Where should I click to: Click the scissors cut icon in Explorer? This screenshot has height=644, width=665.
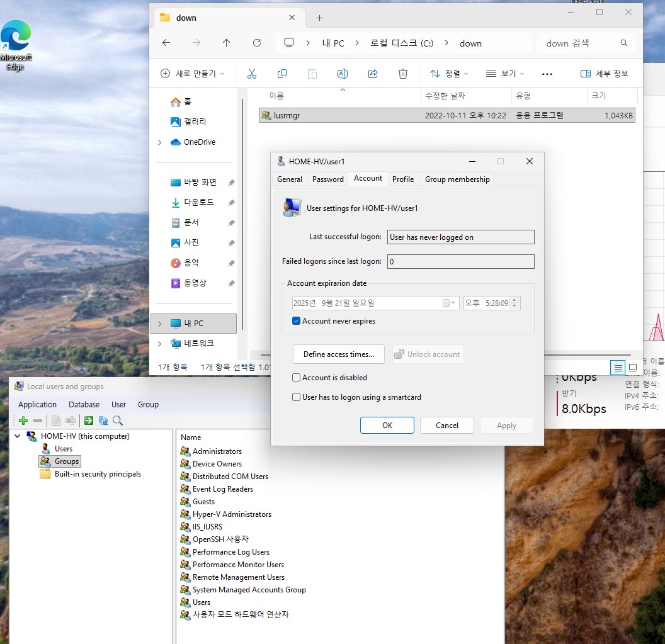(252, 74)
